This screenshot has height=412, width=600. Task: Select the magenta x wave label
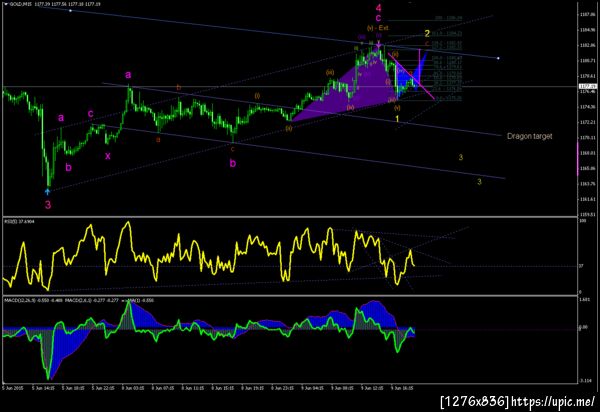(108, 156)
